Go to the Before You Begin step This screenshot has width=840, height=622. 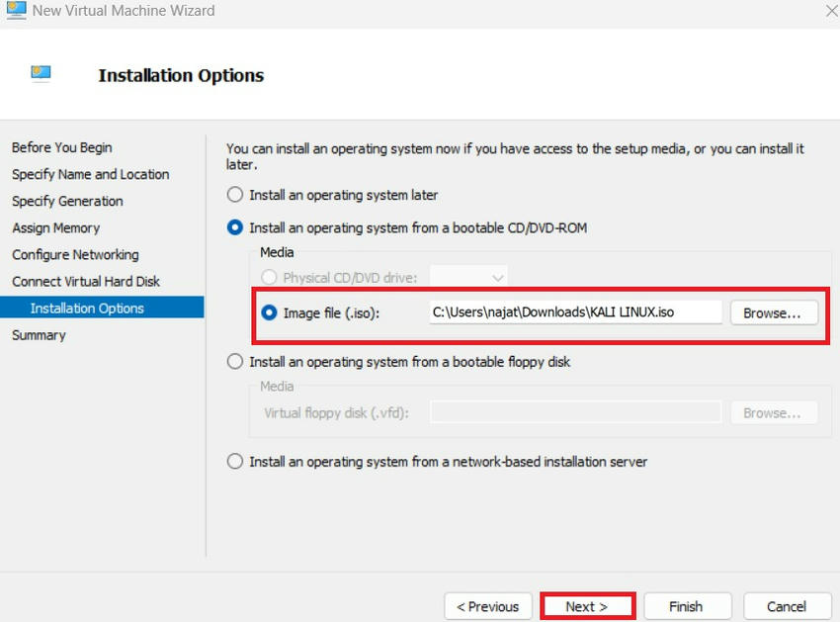coord(62,147)
